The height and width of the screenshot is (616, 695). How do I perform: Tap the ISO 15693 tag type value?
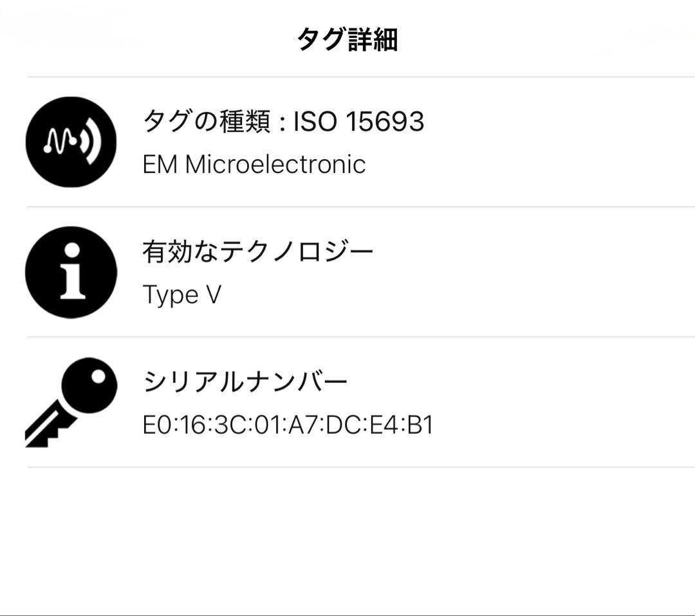tap(358, 121)
